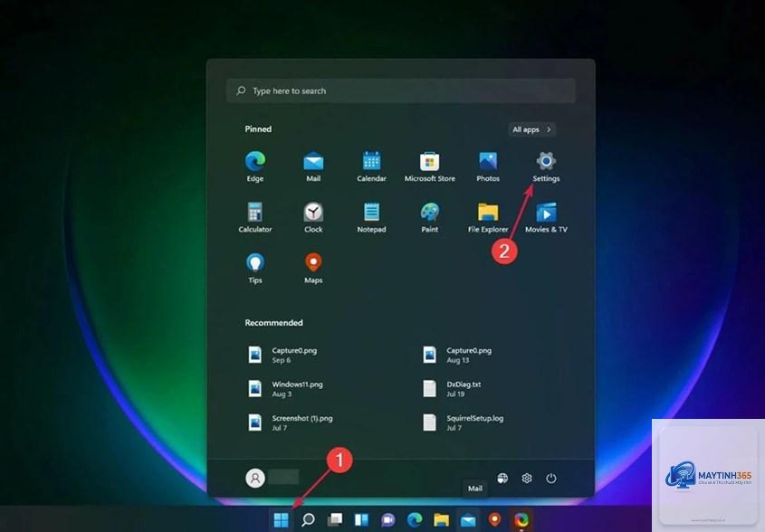Open Task View on the taskbar
The width and height of the screenshot is (765, 532).
click(x=335, y=520)
